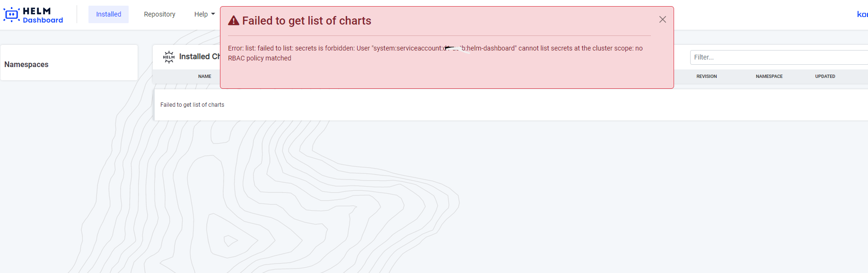
Task: Click the Helm wheel icon beside Installed Charts
Action: click(x=169, y=57)
